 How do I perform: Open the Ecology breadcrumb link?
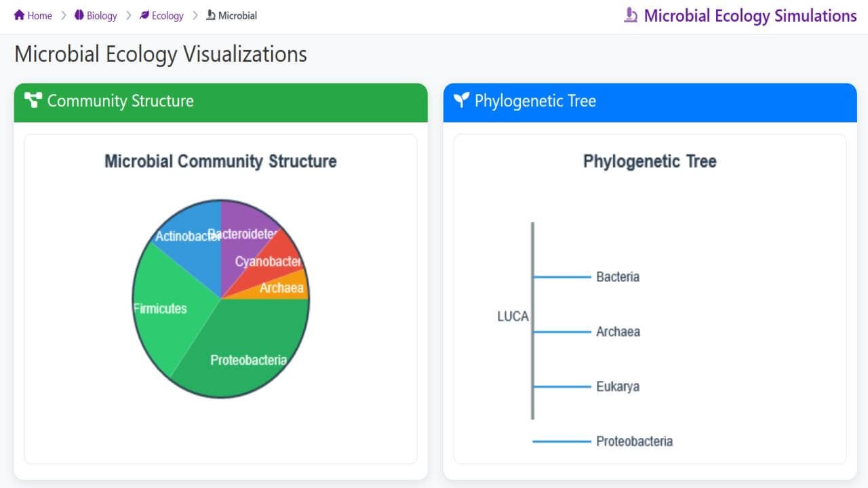coord(161,15)
